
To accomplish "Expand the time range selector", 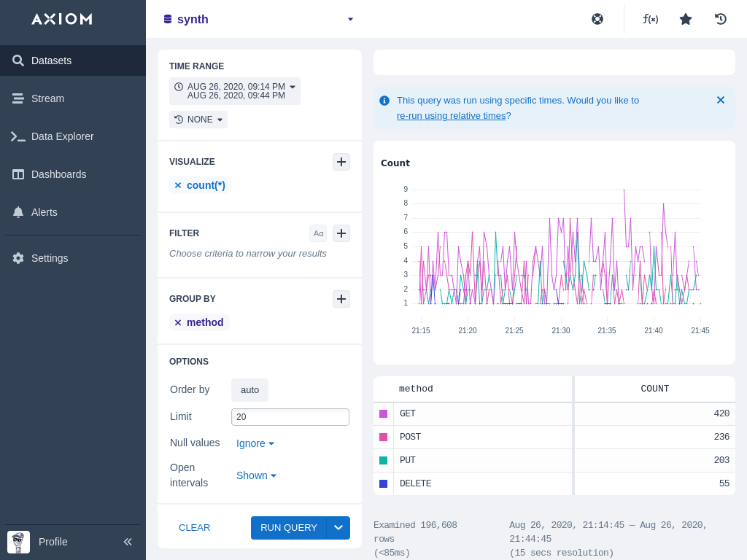I will pyautogui.click(x=235, y=91).
